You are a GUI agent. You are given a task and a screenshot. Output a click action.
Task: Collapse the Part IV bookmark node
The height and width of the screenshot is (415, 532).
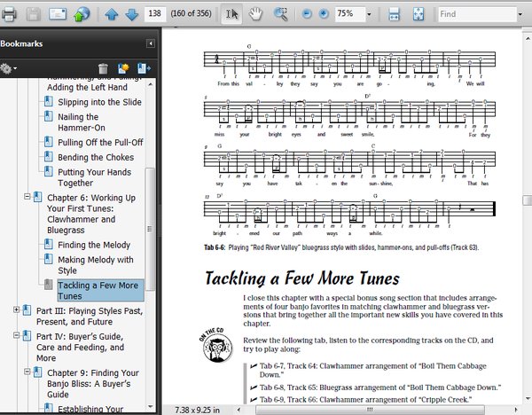pyautogui.click(x=16, y=335)
